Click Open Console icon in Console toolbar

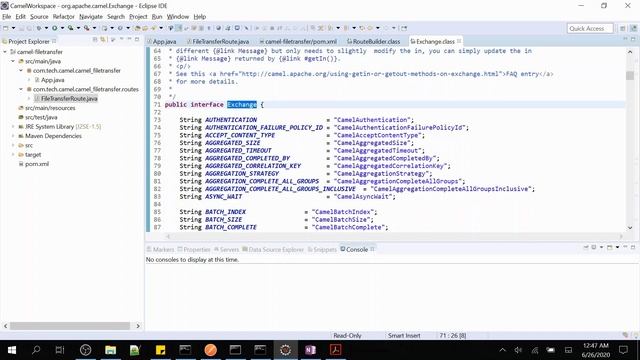click(609, 247)
